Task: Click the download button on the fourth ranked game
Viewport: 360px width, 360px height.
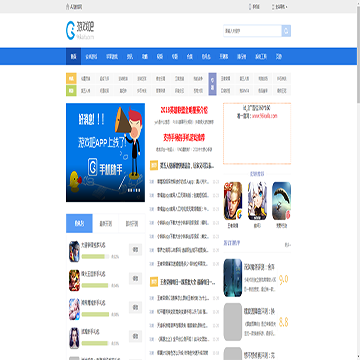Action: (x=135, y=336)
